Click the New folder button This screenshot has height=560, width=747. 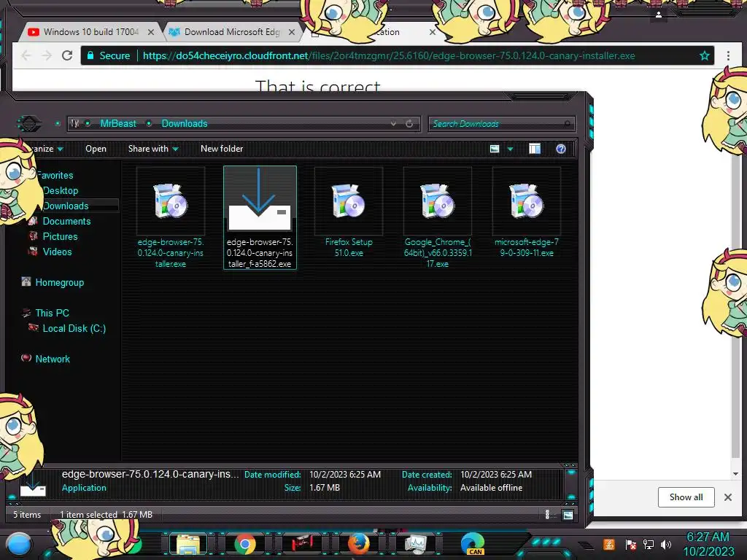tap(222, 149)
